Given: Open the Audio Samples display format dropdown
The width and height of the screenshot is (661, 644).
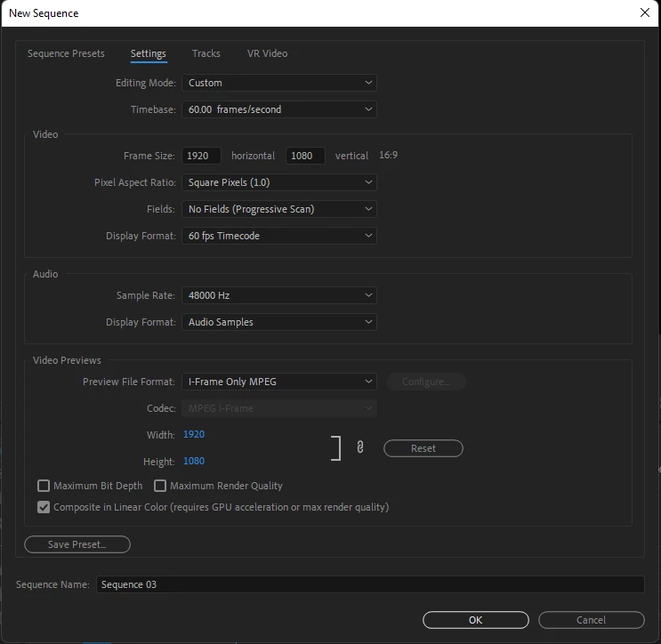Looking at the screenshot, I should tap(279, 322).
